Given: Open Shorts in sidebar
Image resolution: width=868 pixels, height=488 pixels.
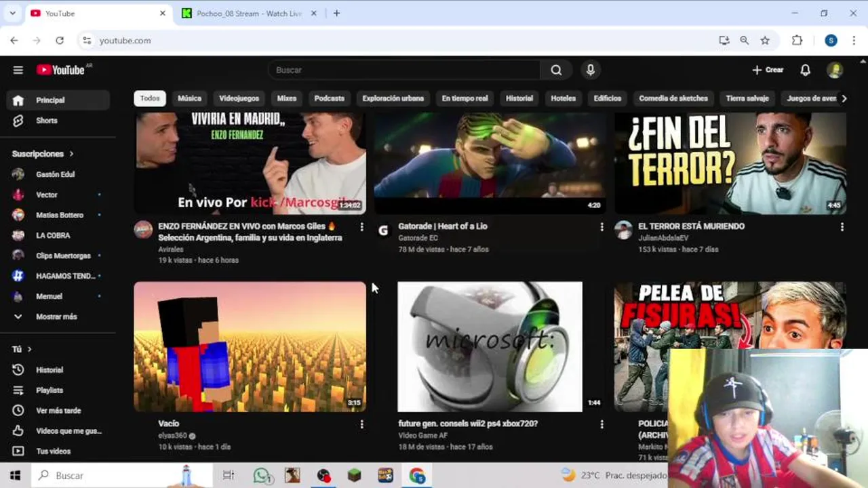Looking at the screenshot, I should click(x=58, y=120).
